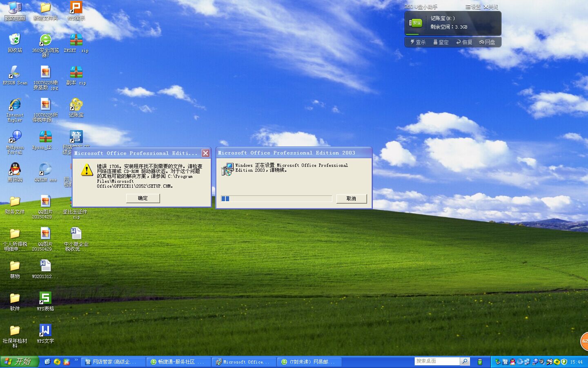Image resolution: width=588 pixels, height=368 pixels.
Task: Open 网盘 in the 360 U盘小助手 toolbar
Action: pos(487,42)
